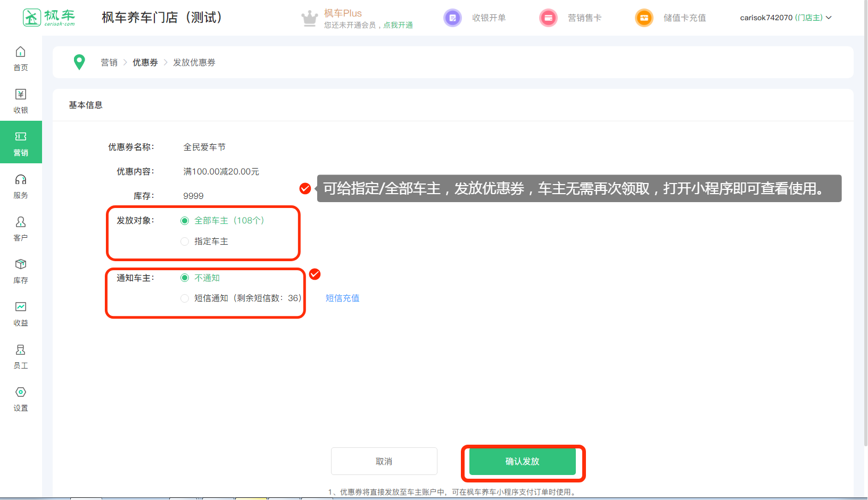Go to 优惠券 breadcrumb item
Image resolution: width=868 pixels, height=500 pixels.
(x=145, y=63)
